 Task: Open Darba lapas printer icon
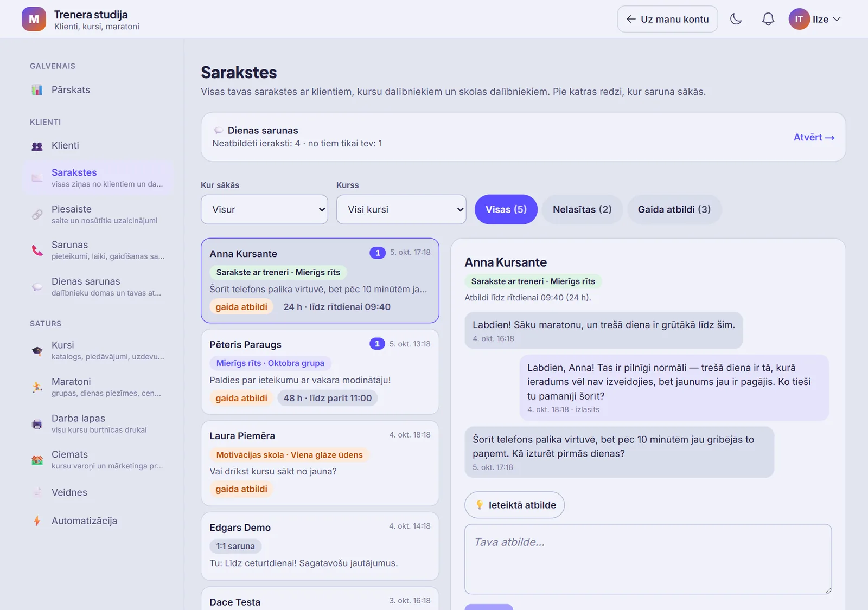(37, 424)
